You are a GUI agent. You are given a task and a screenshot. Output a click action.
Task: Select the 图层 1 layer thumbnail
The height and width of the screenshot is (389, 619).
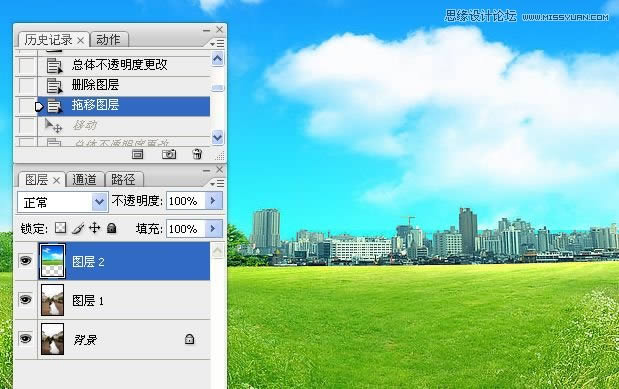click(x=53, y=300)
